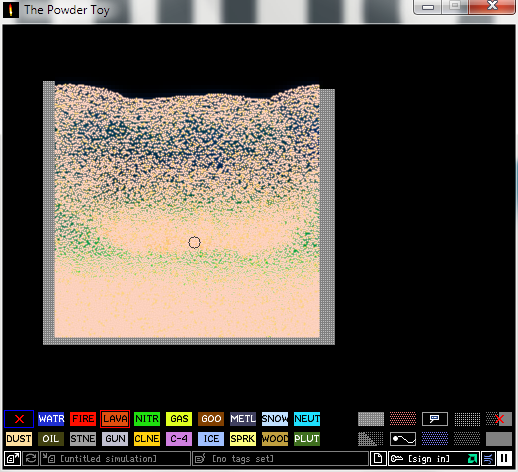Toggle the blue air flow icon
Screen dimensions: 518x472
[488, 459]
